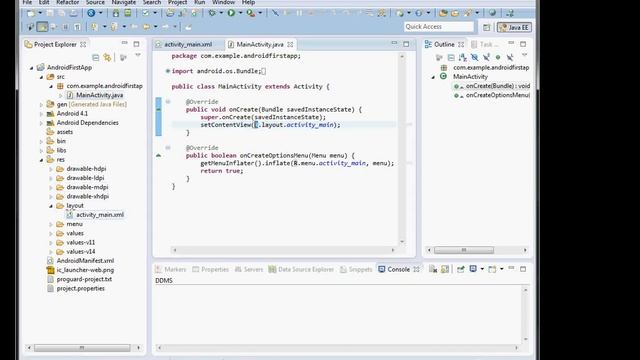Expand the gen folder
Viewport: 640px width, 360px height.
[x=41, y=104]
